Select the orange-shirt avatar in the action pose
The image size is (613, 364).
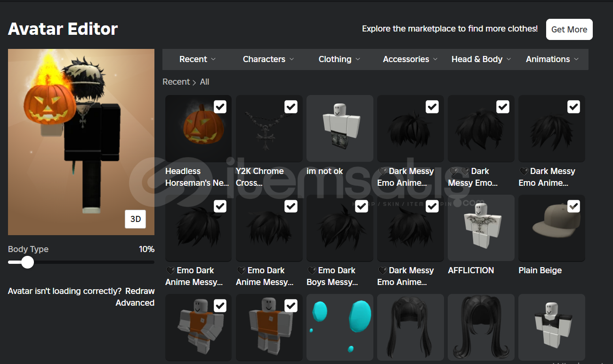tap(198, 327)
